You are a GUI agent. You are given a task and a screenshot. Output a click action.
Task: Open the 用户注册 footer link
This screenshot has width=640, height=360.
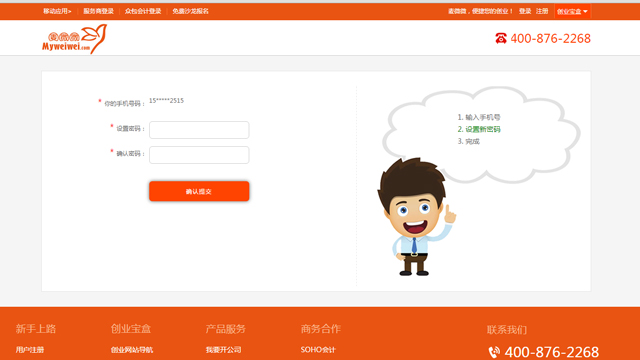pos(30,350)
